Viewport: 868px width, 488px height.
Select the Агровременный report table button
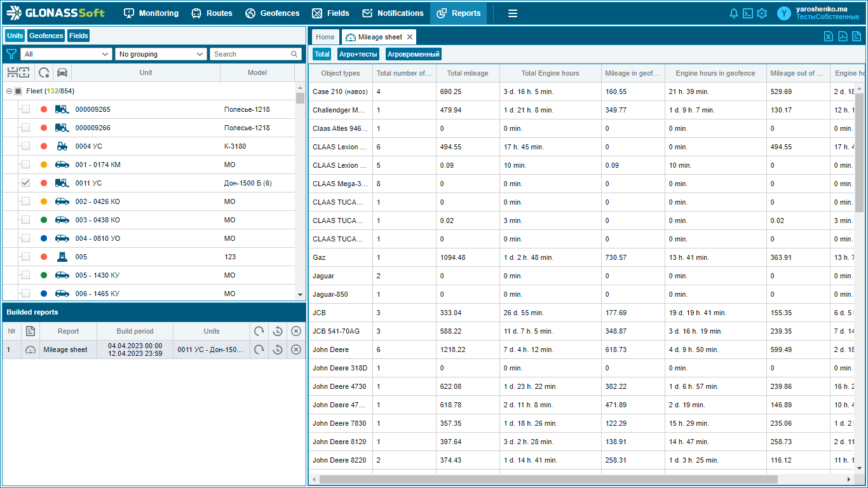point(413,54)
